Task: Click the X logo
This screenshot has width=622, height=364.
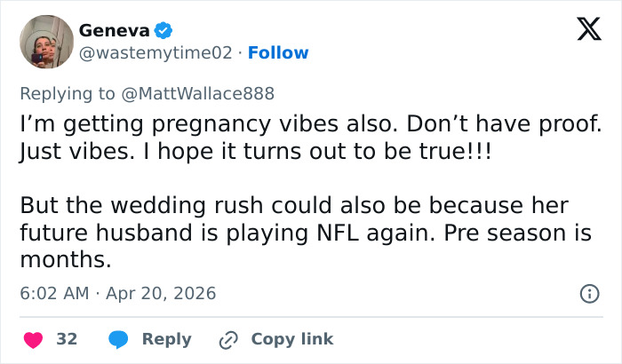Action: tap(583, 31)
